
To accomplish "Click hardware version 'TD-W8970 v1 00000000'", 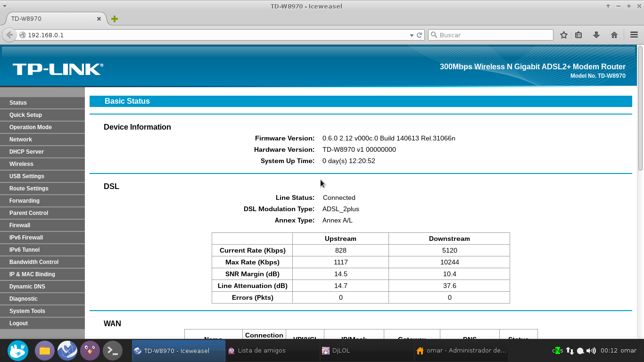I will click(x=359, y=149).
